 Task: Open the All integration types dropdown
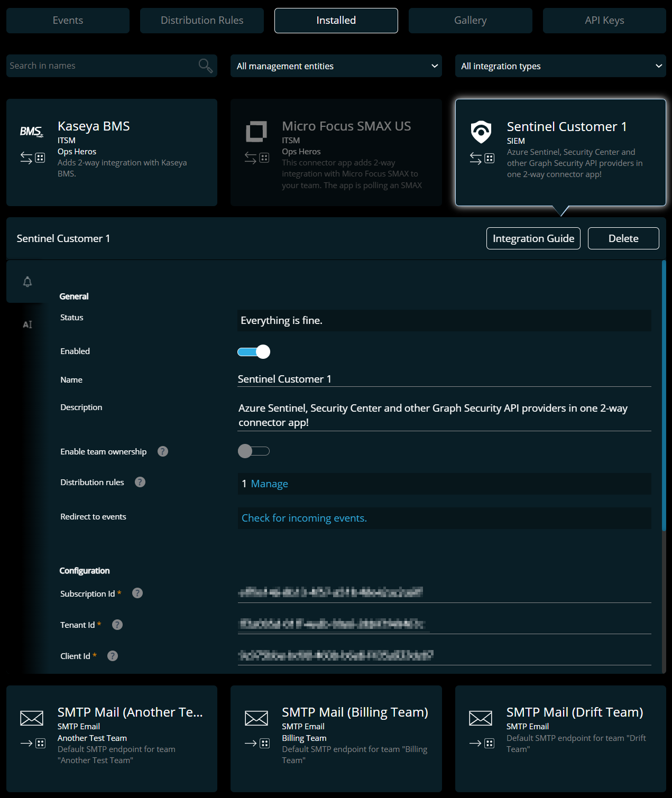click(x=560, y=66)
